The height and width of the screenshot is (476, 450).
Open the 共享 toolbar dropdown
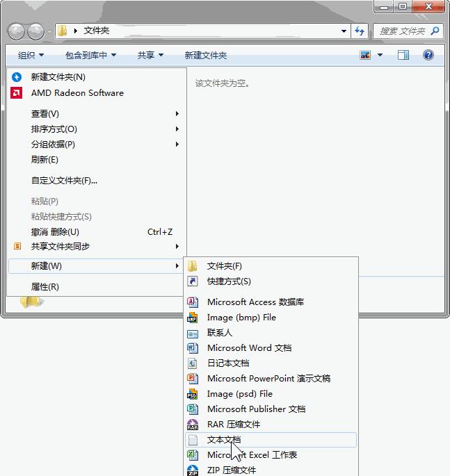pyautogui.click(x=150, y=56)
